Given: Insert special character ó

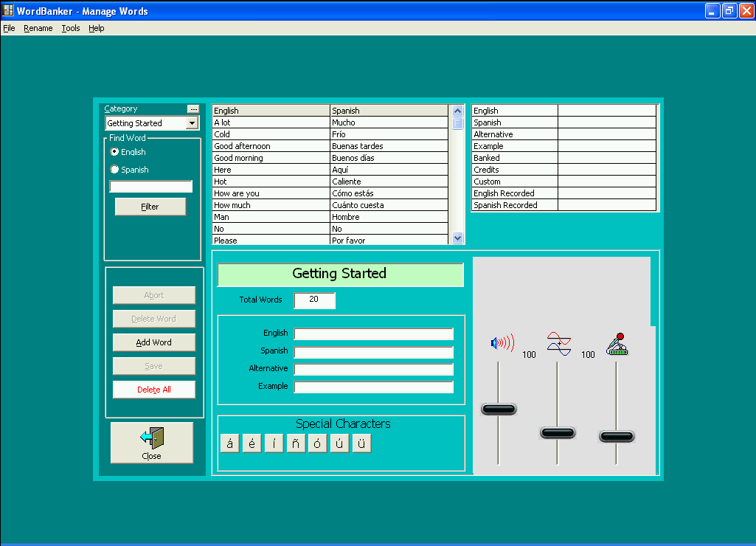Looking at the screenshot, I should pyautogui.click(x=317, y=443).
